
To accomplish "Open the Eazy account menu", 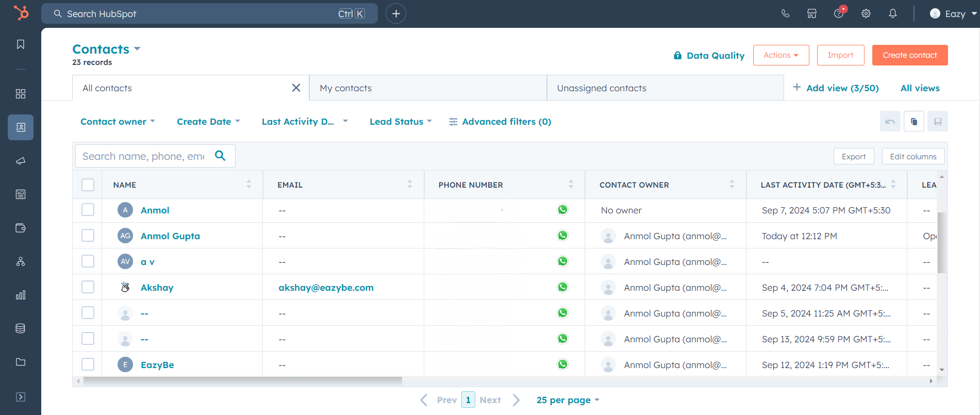I will (x=953, y=14).
